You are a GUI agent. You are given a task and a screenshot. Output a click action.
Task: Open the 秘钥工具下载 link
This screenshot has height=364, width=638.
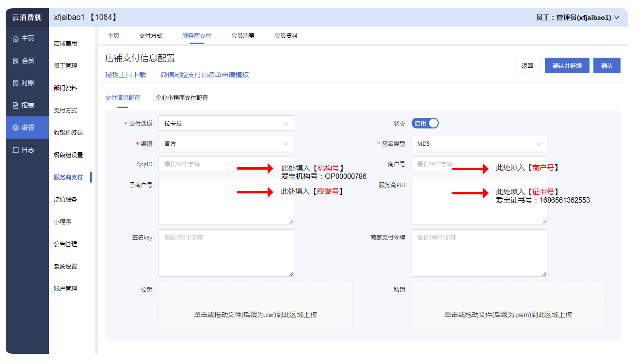(126, 75)
